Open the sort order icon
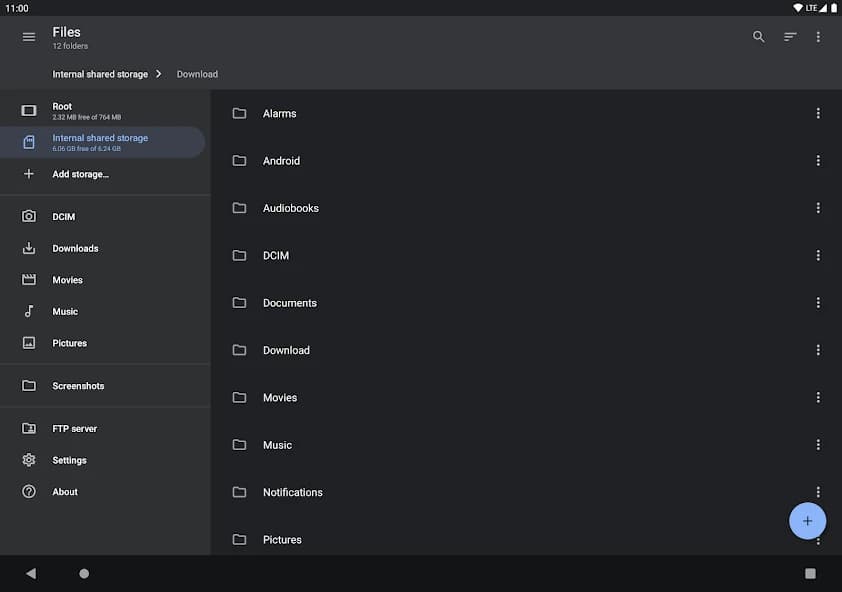Image resolution: width=842 pixels, height=592 pixels. [789, 36]
